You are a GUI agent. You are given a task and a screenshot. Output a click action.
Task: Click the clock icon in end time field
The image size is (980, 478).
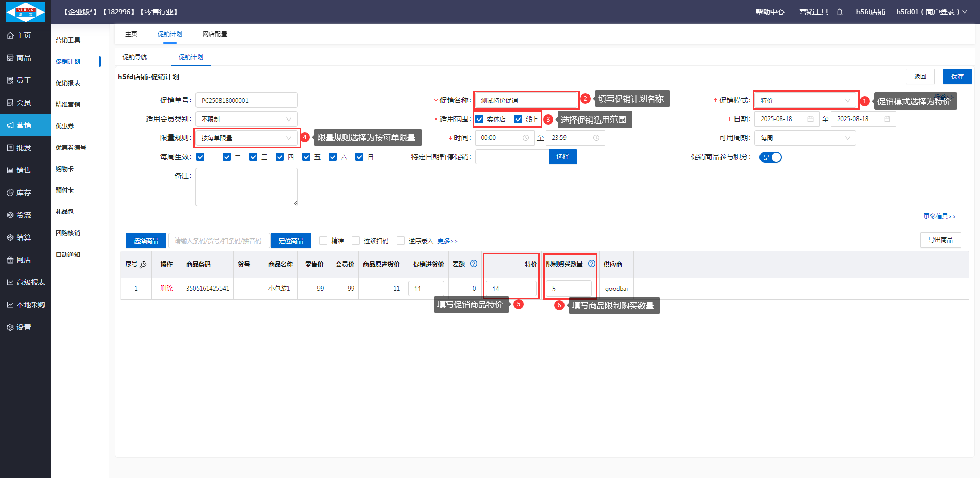click(596, 138)
